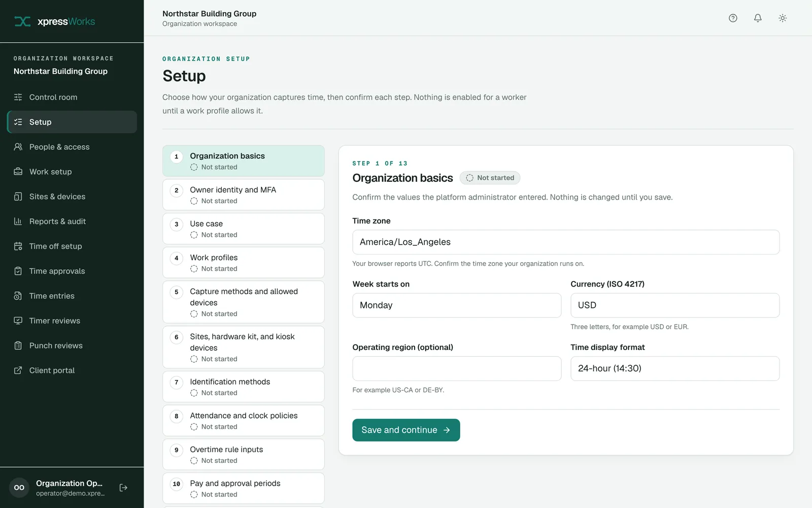Select step 7 Identification methods

point(244,387)
